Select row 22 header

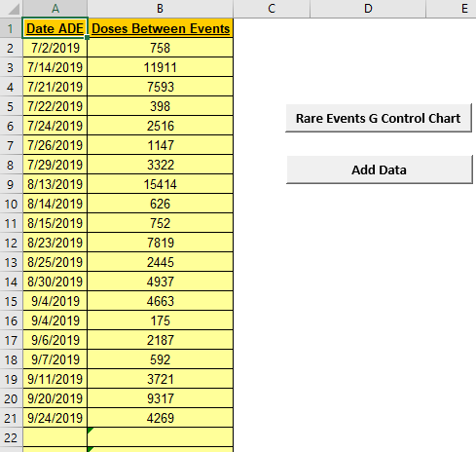pos(11,437)
